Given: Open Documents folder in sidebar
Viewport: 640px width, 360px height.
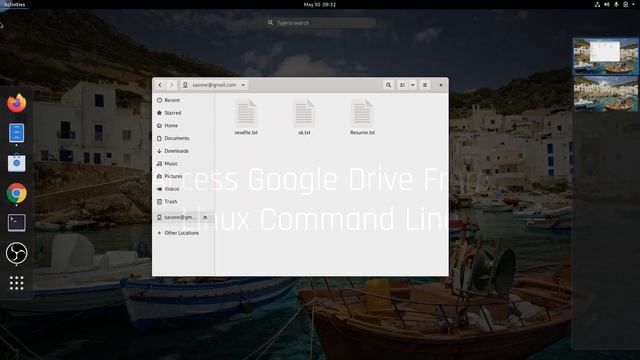Looking at the screenshot, I should [x=182, y=138].
